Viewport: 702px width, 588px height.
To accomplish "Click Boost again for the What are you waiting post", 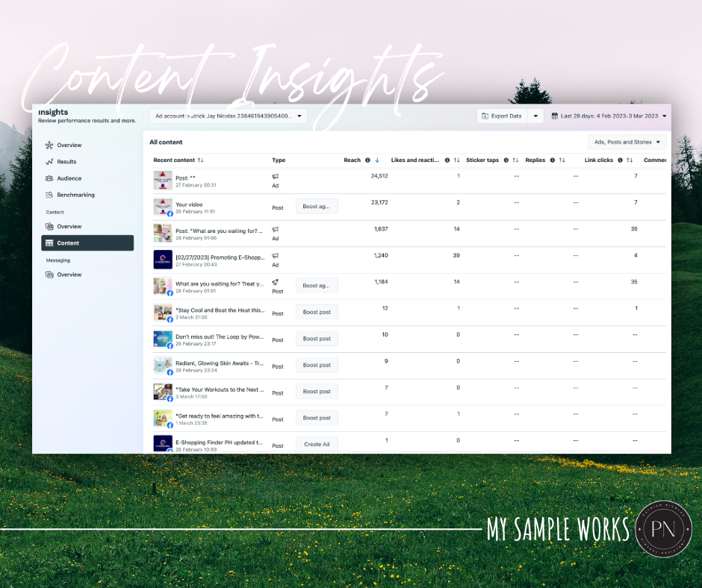I will click(317, 286).
